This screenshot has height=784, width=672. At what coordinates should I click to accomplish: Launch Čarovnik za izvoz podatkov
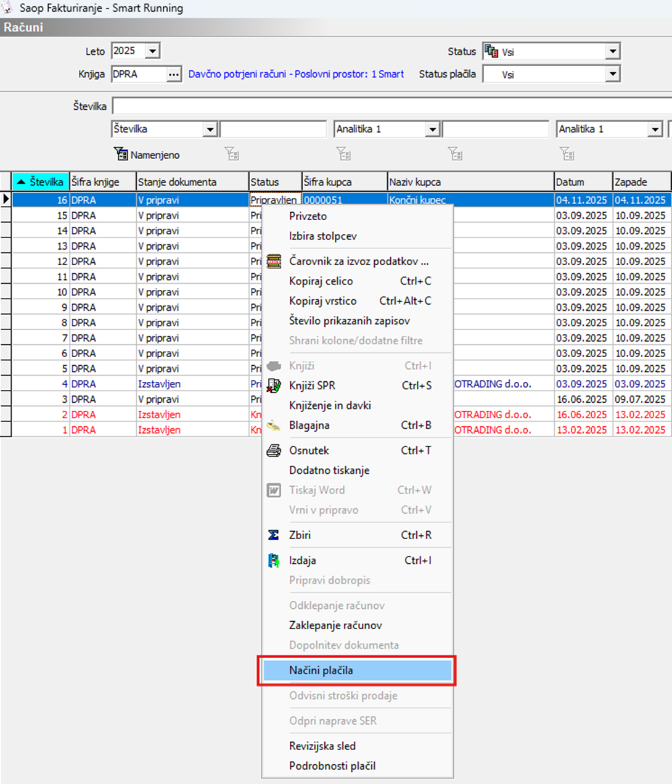[358, 262]
